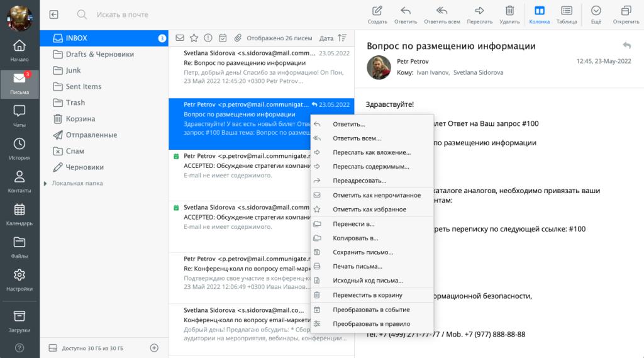Screen dimensions: 644x358
Task: Choose Ответить... from the context menu
Action: tap(372, 124)
